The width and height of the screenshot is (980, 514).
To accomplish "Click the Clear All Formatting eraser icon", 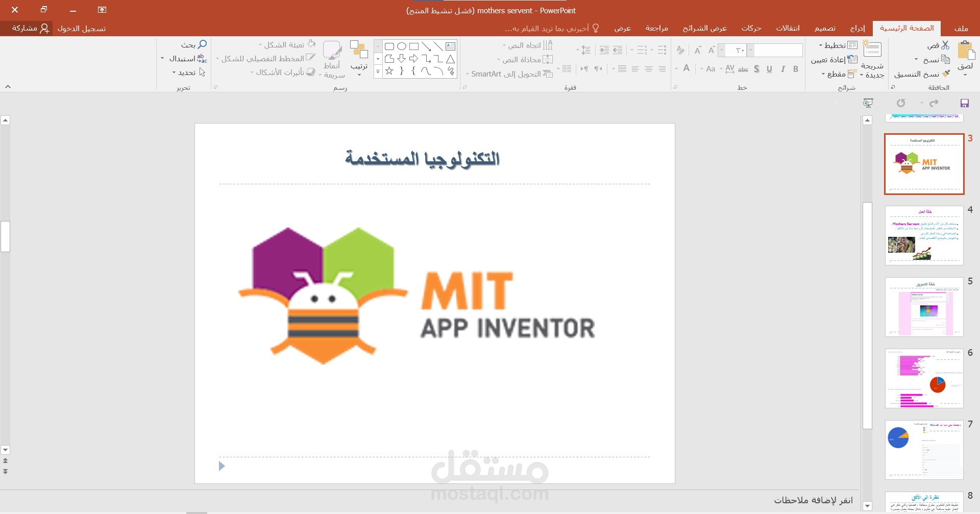I will [x=680, y=50].
